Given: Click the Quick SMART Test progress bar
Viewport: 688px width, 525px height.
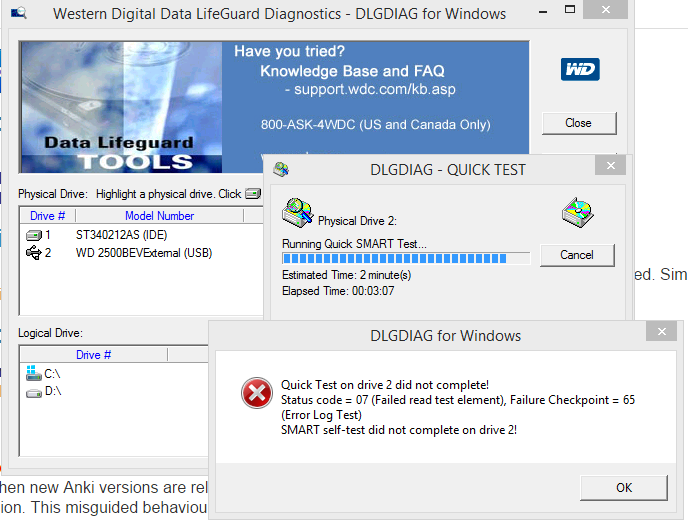Looking at the screenshot, I should coord(406,258).
